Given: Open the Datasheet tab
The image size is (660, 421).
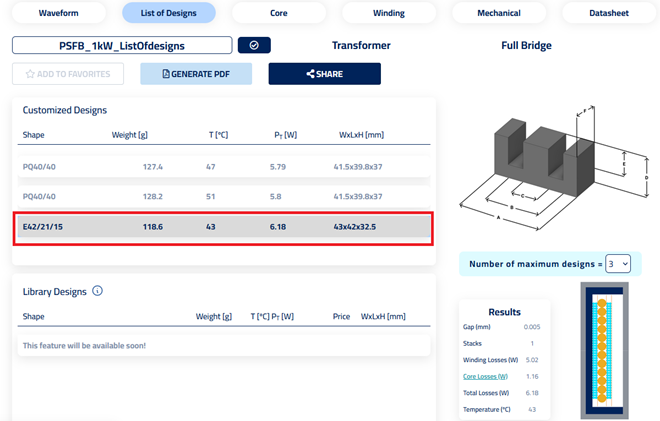Looking at the screenshot, I should [609, 13].
